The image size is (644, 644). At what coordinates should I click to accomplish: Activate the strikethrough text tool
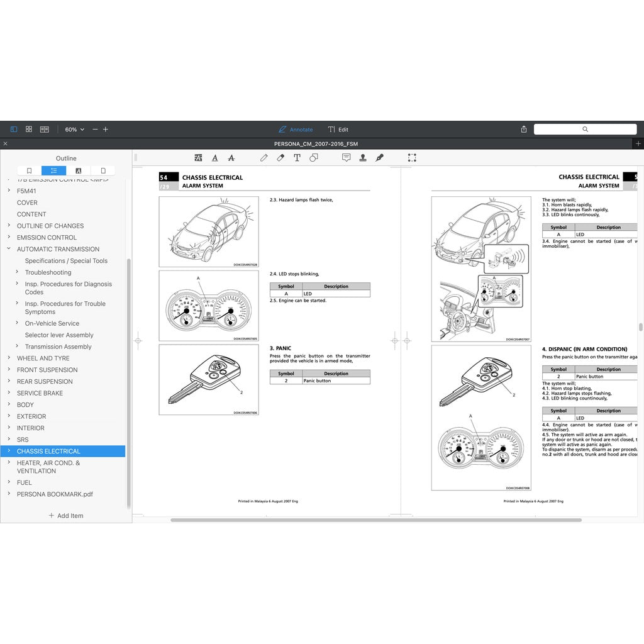(x=231, y=158)
